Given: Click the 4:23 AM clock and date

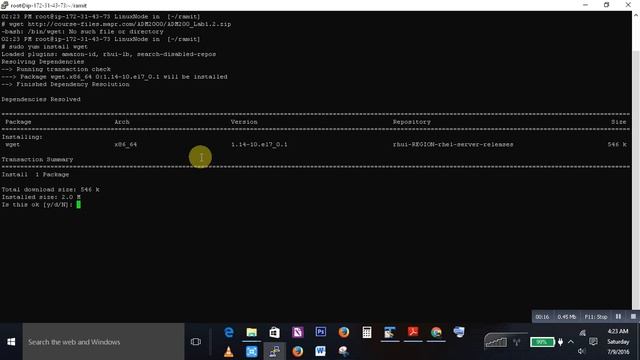Looking at the screenshot, I should 618,341.
